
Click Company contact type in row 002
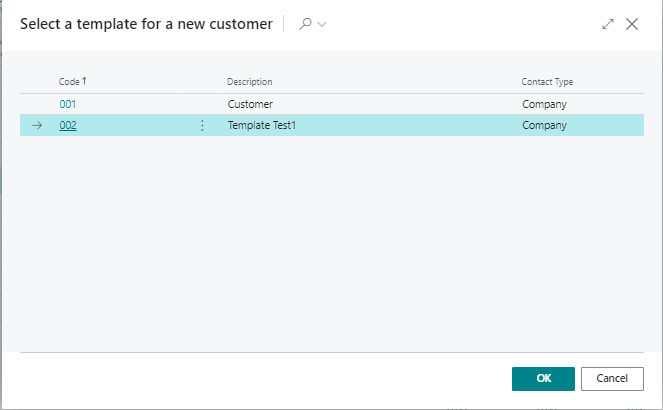click(544, 125)
